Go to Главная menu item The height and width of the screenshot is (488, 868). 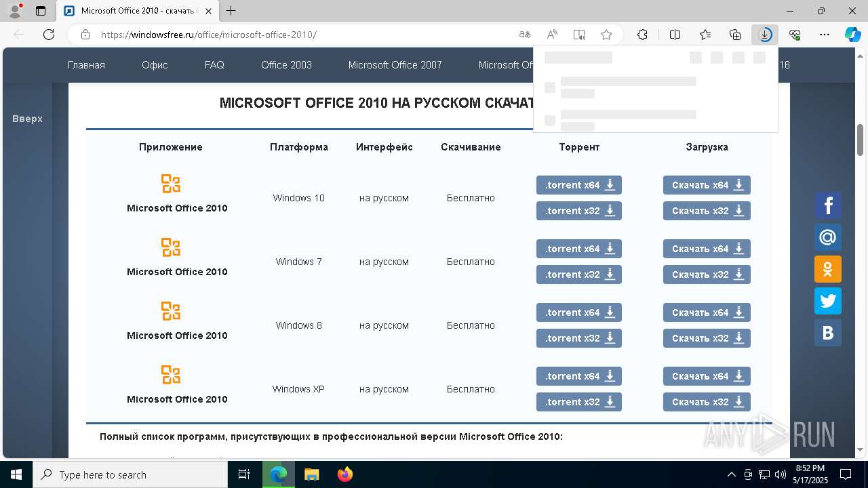pos(86,65)
